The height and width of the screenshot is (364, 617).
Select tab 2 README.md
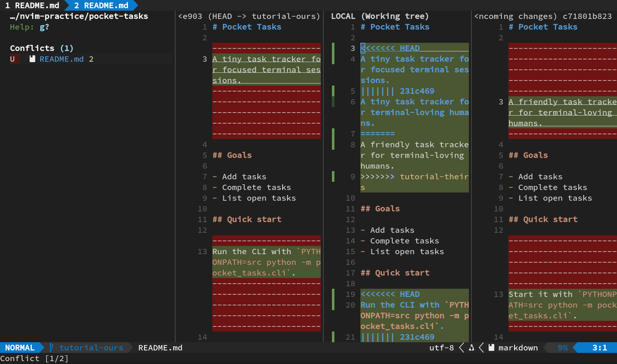click(x=101, y=5)
